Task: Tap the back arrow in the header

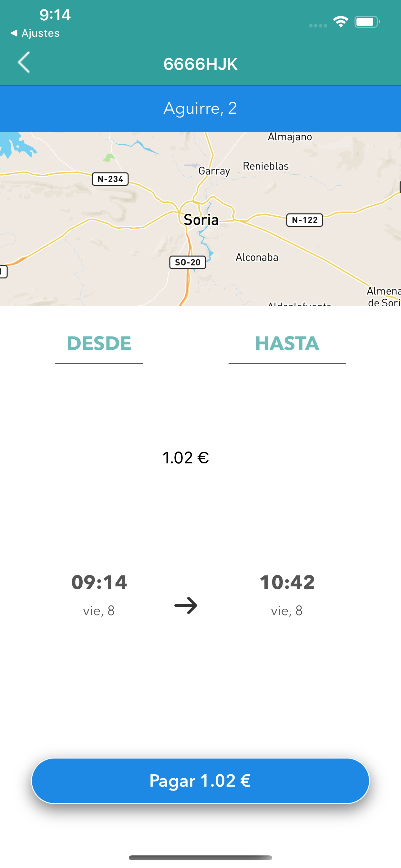Action: point(24,63)
